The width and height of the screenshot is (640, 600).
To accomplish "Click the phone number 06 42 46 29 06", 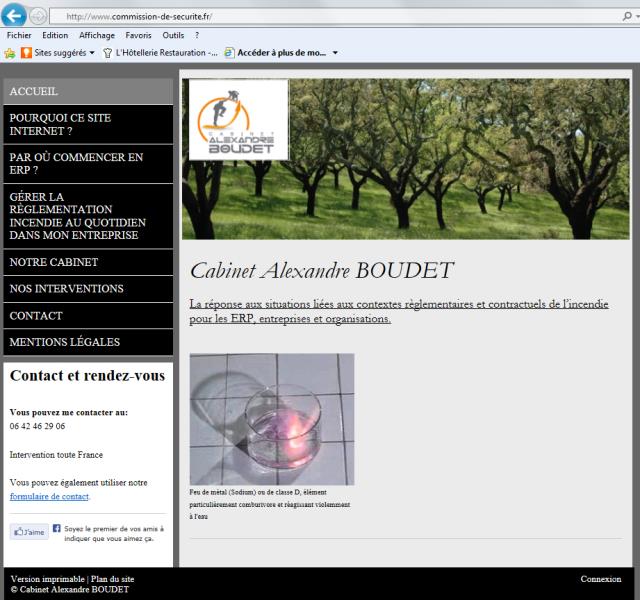I will (x=37, y=426).
